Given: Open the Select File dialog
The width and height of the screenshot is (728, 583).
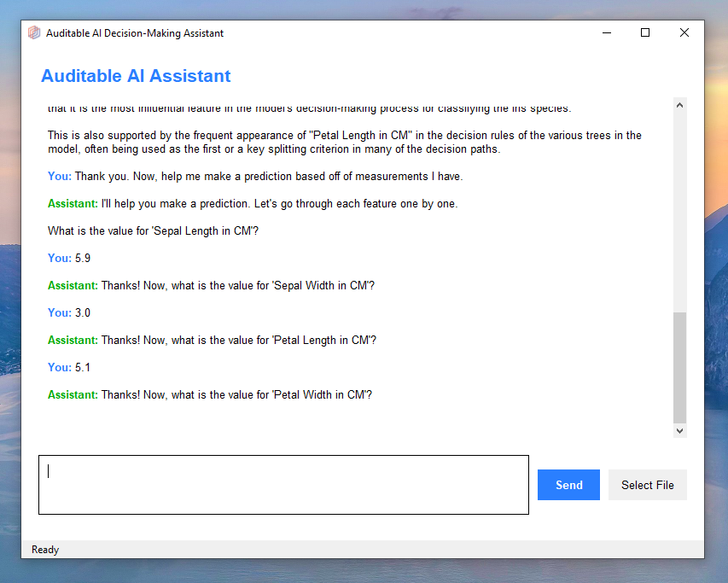Looking at the screenshot, I should (x=647, y=485).
